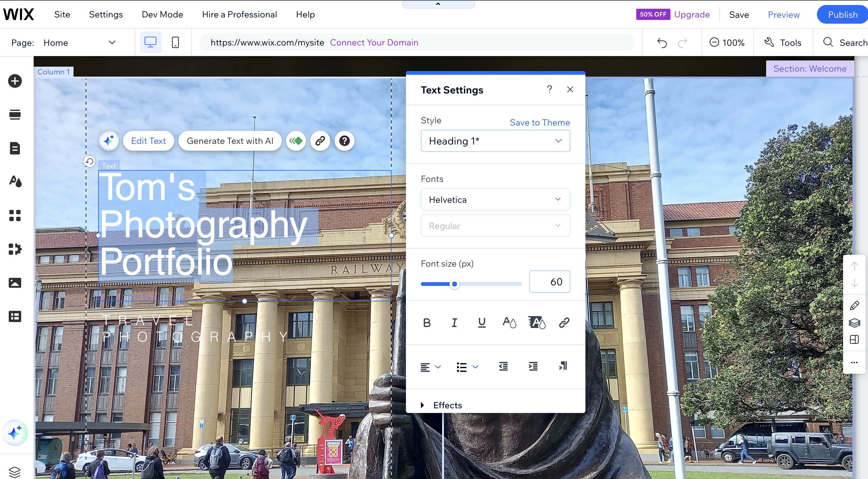Insert a link from Text Settings
The image size is (868, 479).
[x=564, y=323]
